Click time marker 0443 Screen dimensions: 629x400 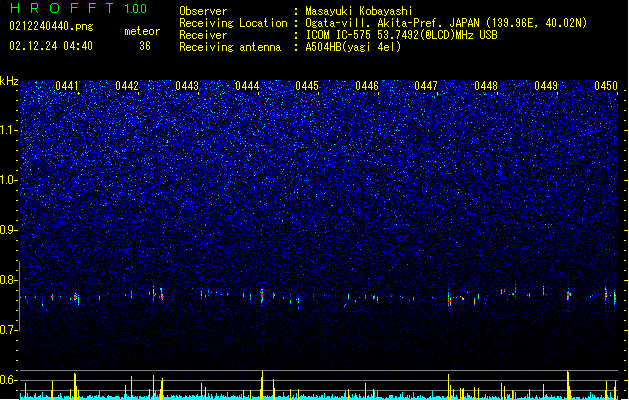coord(187,86)
